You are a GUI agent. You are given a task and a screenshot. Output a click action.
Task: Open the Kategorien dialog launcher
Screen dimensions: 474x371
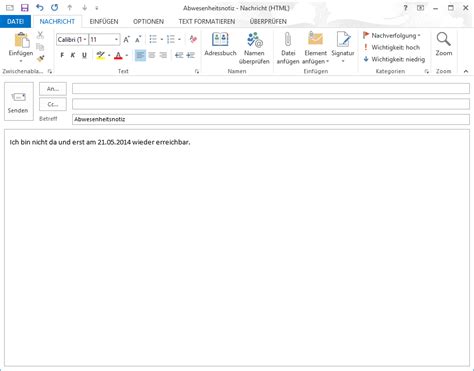click(x=427, y=71)
